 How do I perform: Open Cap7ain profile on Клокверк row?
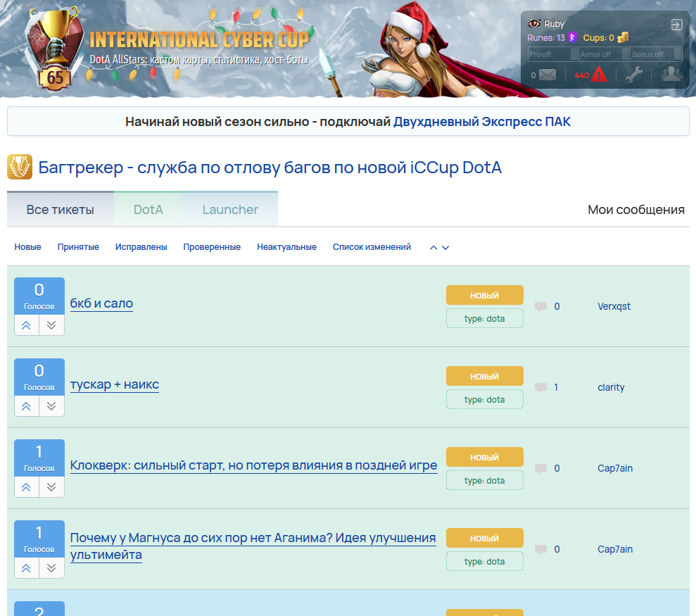point(615,468)
